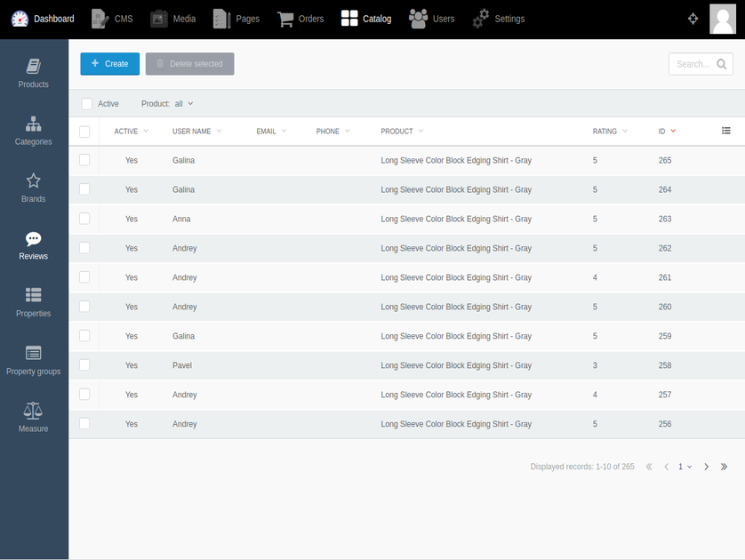Focus the Search input field
The width and height of the screenshot is (745, 560).
tap(693, 64)
